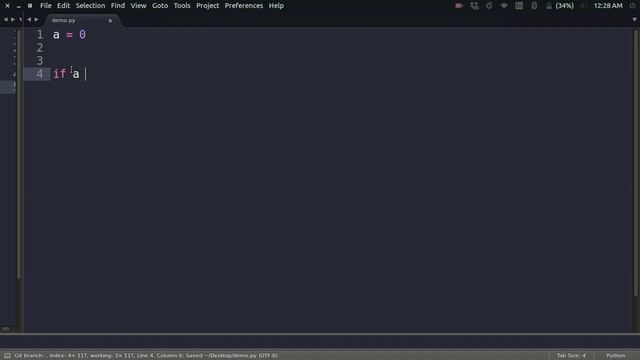Click the 'if' keyword on line 4
The image size is (640, 360).
[x=60, y=74]
